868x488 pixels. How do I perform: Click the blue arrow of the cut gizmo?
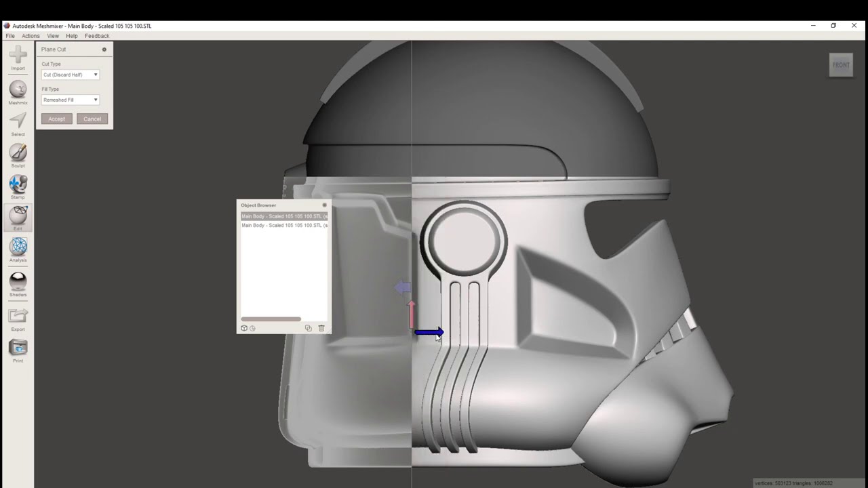coord(429,332)
